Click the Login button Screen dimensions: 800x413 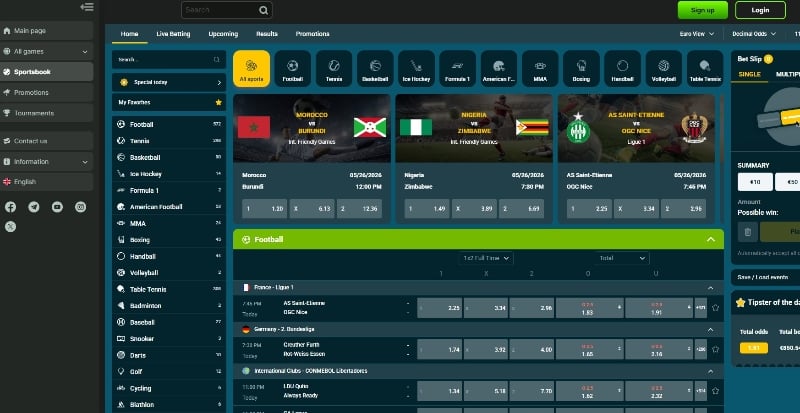pyautogui.click(x=760, y=10)
